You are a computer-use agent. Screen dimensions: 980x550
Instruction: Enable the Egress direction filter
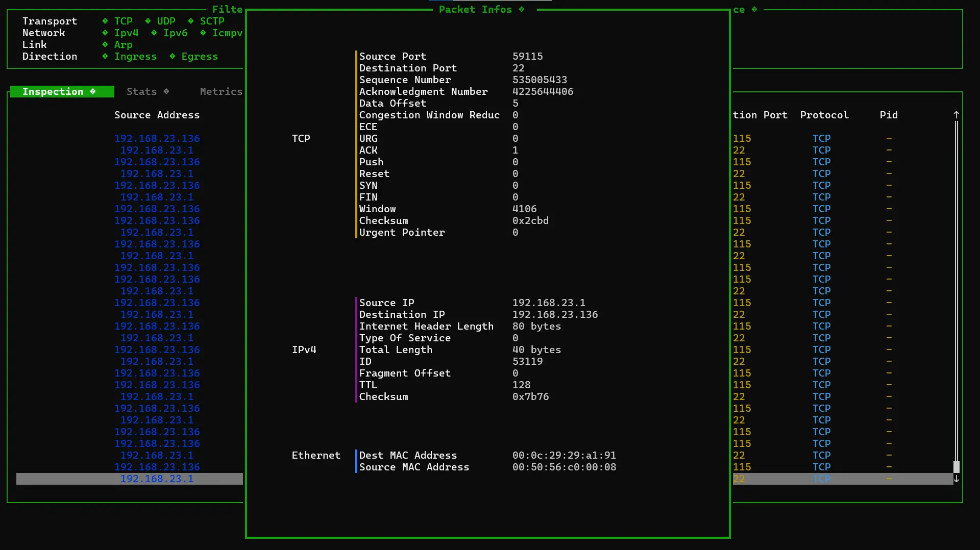(200, 56)
